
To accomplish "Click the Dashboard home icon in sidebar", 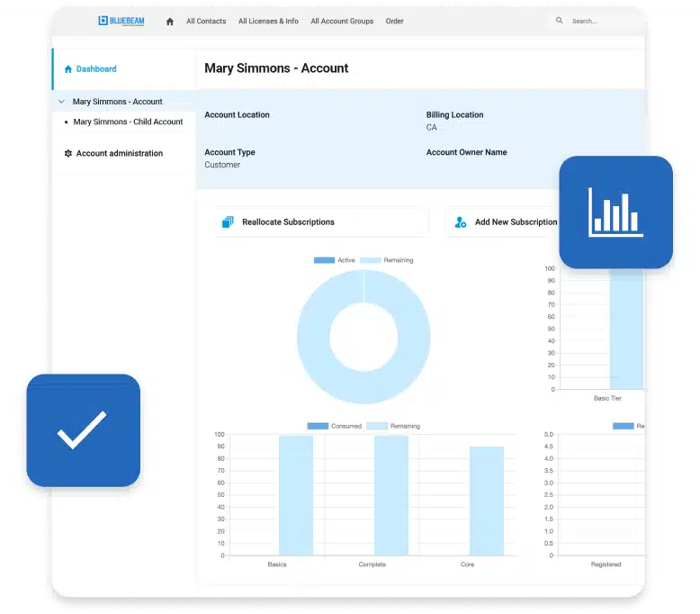I will point(68,69).
